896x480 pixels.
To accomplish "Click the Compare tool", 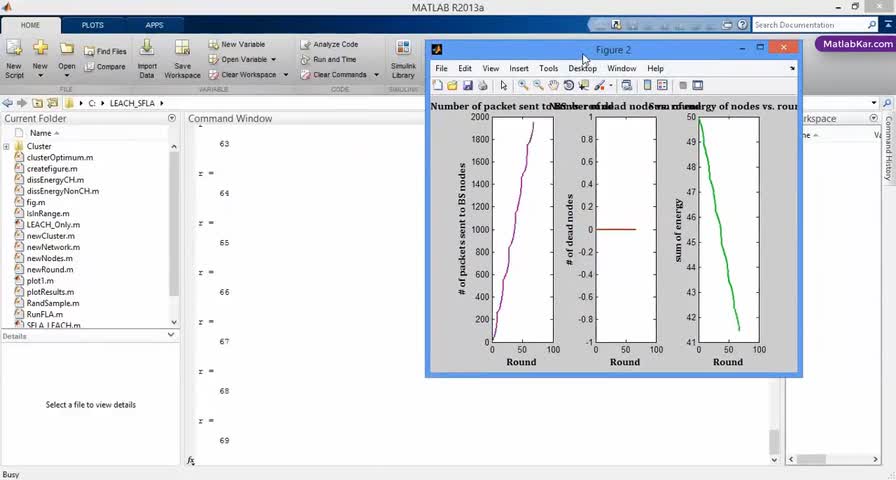I will pyautogui.click(x=105, y=67).
